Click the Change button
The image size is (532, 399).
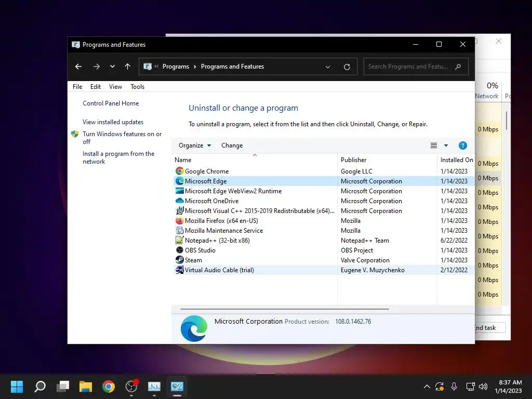click(232, 145)
